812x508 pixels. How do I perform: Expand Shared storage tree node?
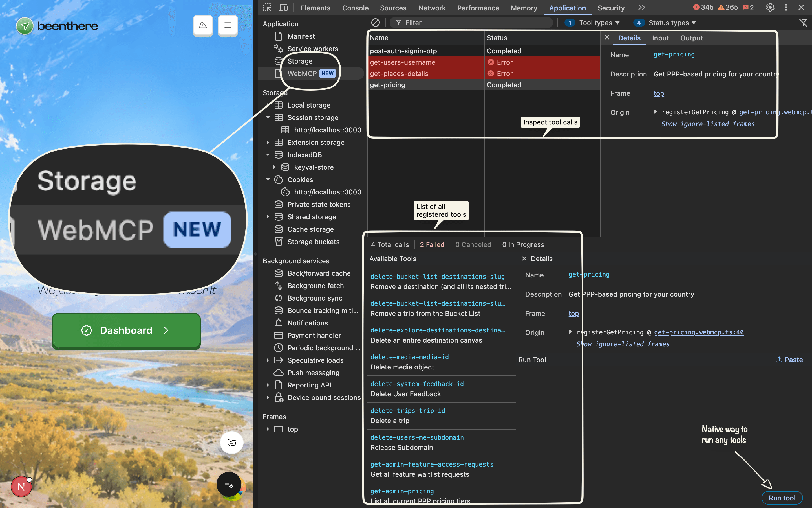[268, 217]
